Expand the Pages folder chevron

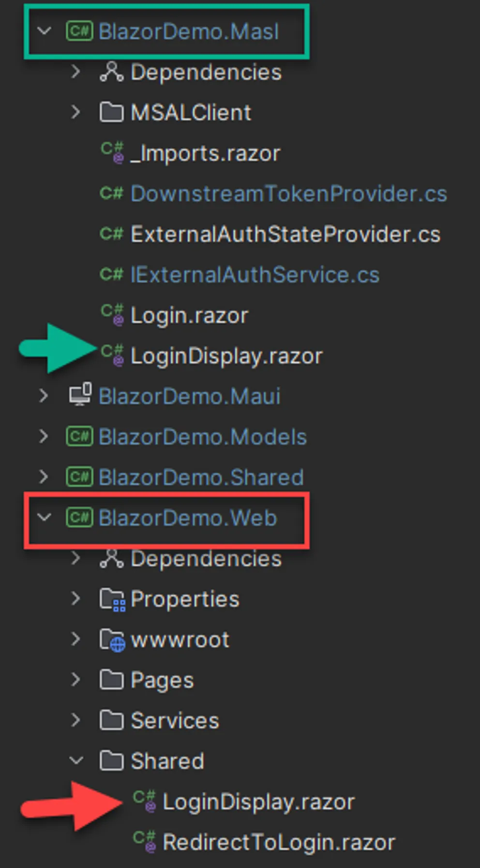point(75,680)
